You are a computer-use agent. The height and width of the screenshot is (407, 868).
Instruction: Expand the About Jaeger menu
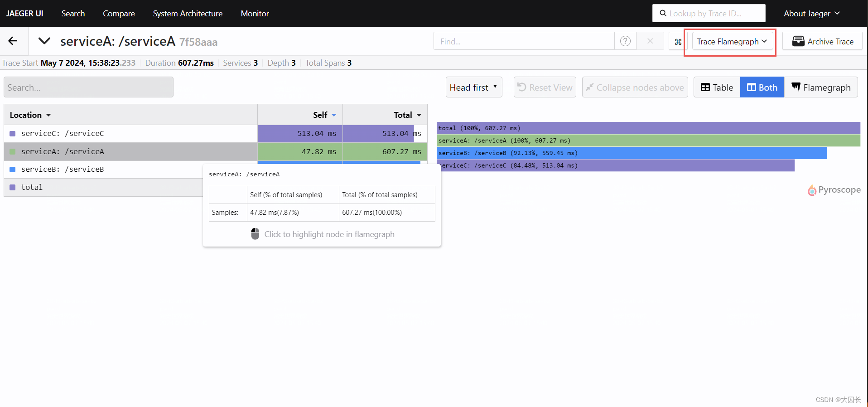(x=812, y=14)
